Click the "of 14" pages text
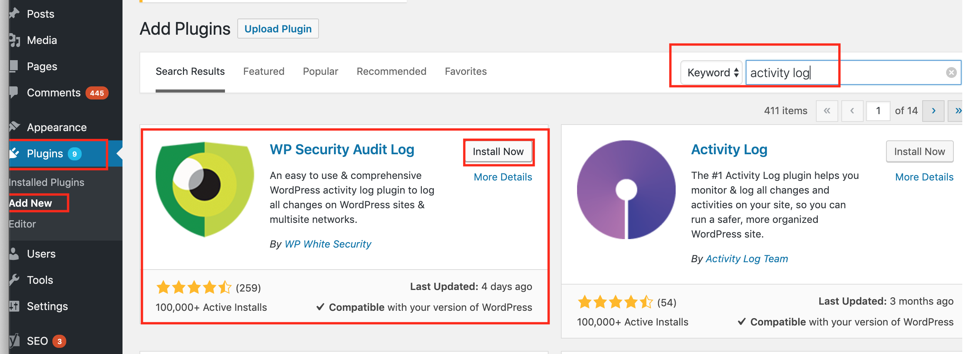 (x=906, y=111)
